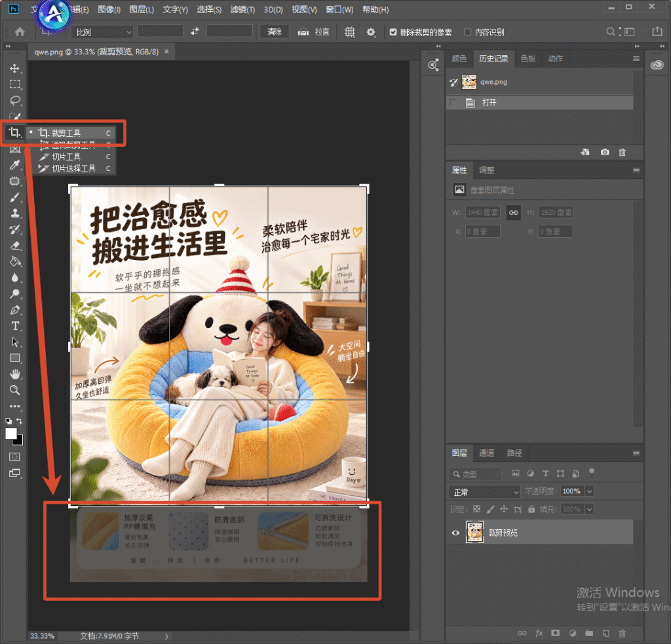Open the 图像(I) menu

(x=109, y=9)
